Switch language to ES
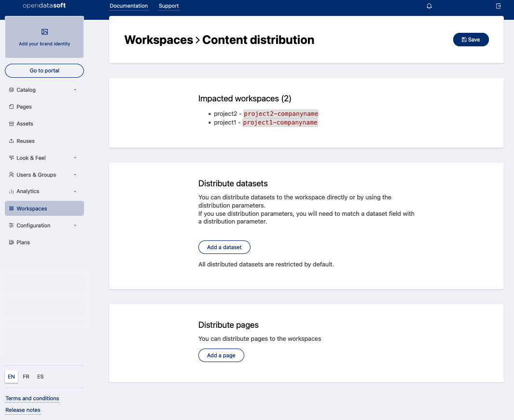This screenshot has width=514, height=420. [x=41, y=377]
